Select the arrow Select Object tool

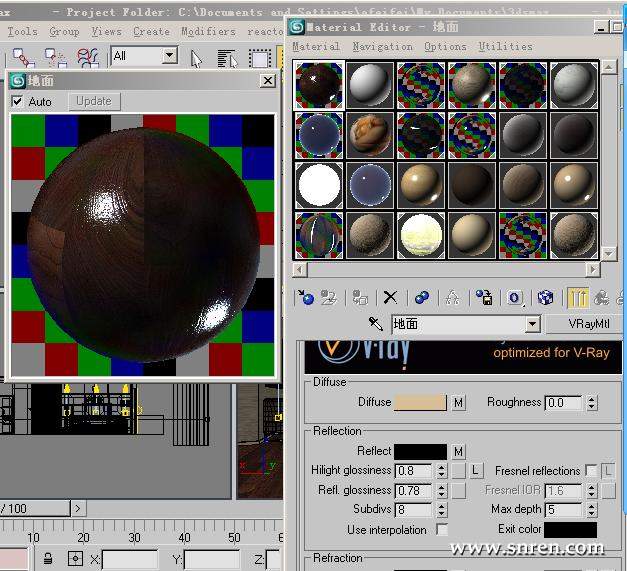[196, 58]
